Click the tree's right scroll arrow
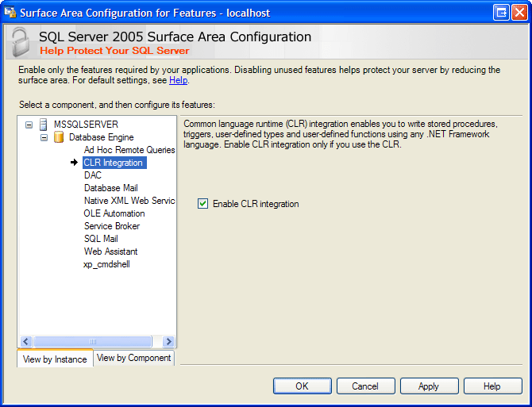 pos(168,341)
